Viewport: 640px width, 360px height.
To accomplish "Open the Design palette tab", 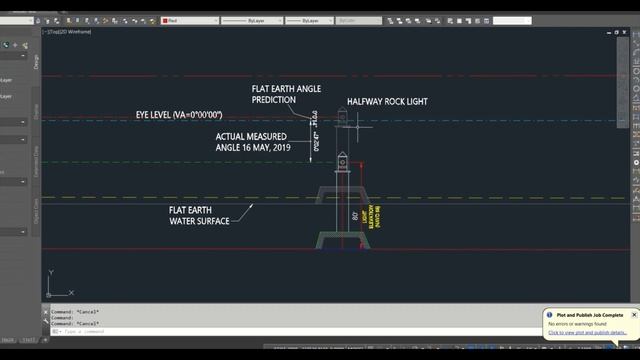I will (x=36, y=61).
